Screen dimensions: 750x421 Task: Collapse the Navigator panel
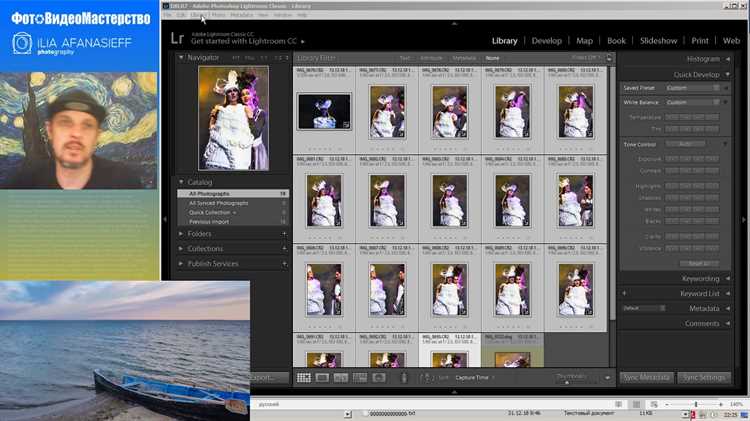(x=181, y=57)
